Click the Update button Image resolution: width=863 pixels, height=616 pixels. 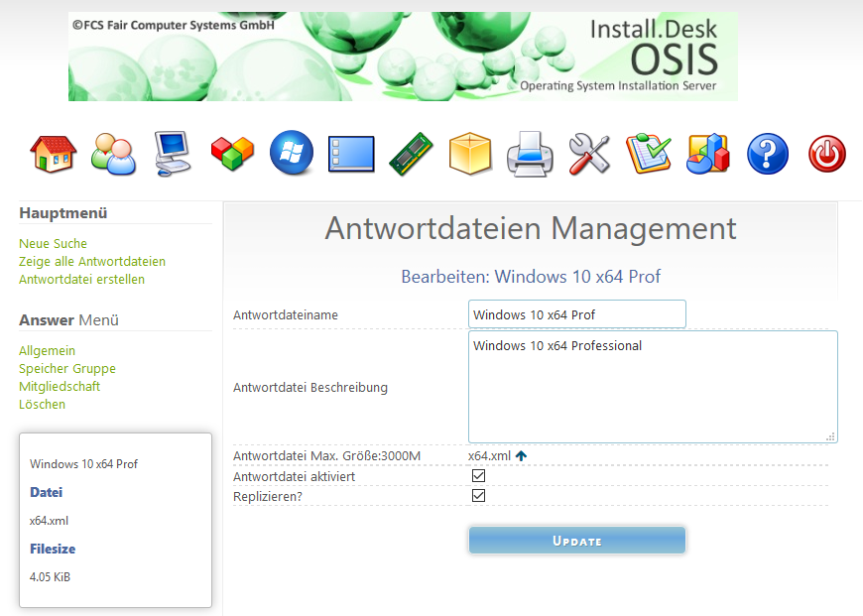(576, 541)
